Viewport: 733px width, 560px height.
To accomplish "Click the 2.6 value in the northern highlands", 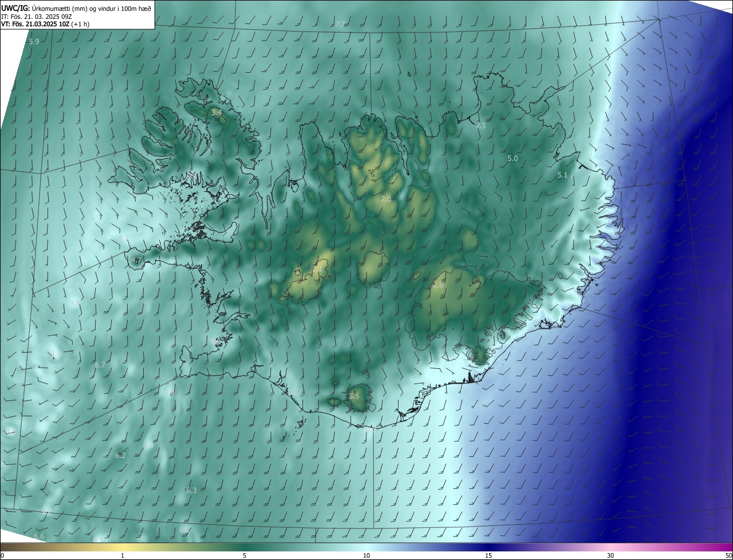I will click(386, 199).
